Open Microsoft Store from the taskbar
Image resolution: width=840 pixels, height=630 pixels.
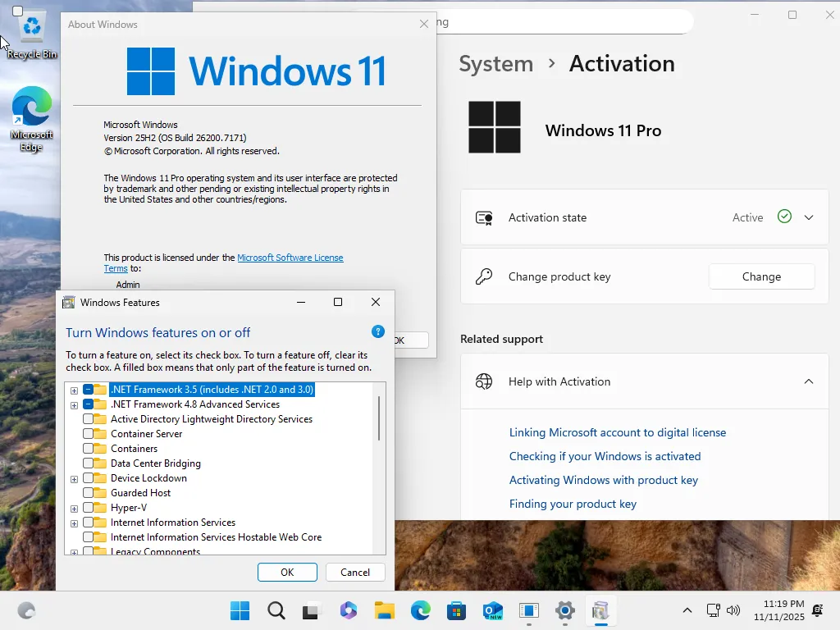pyautogui.click(x=456, y=610)
